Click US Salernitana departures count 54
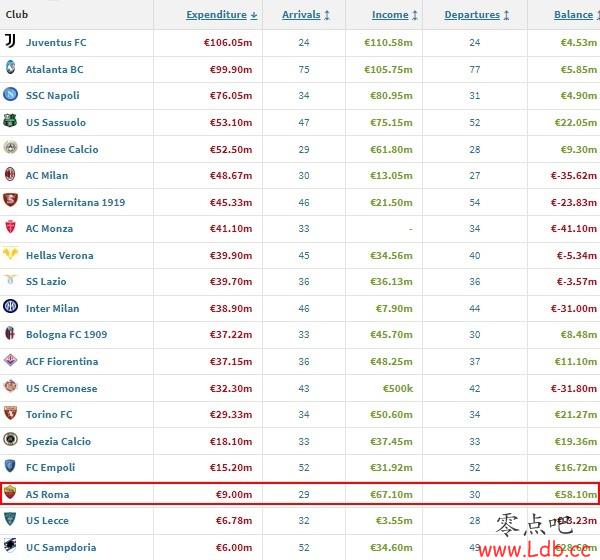Viewport: 600px width, 560px height. [x=475, y=202]
